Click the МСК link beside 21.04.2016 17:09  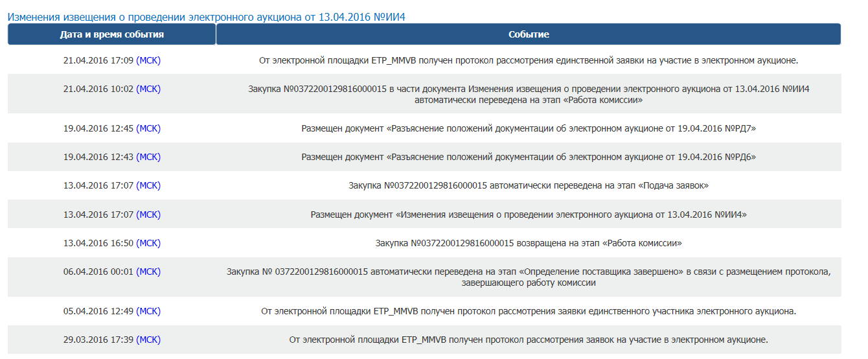pos(148,60)
